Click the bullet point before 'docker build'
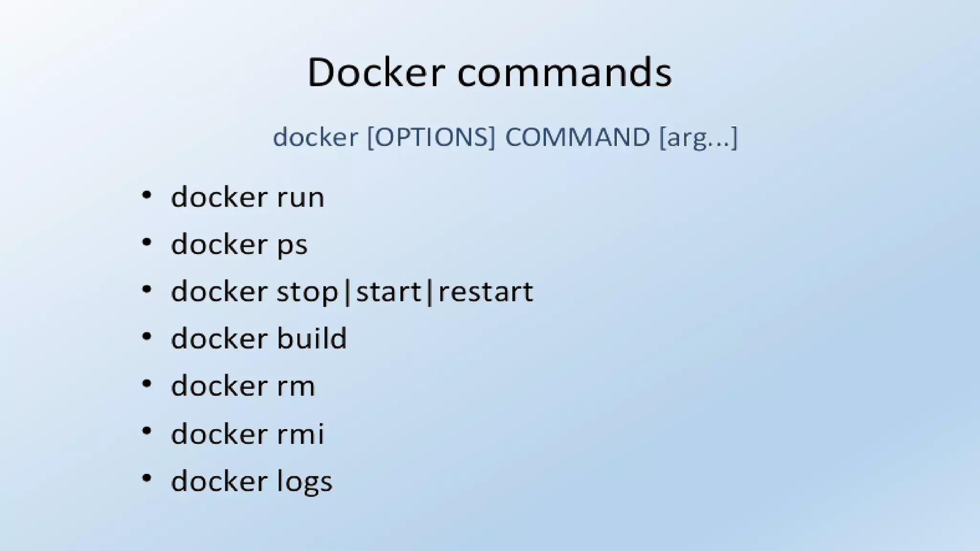The image size is (980, 551). (147, 336)
